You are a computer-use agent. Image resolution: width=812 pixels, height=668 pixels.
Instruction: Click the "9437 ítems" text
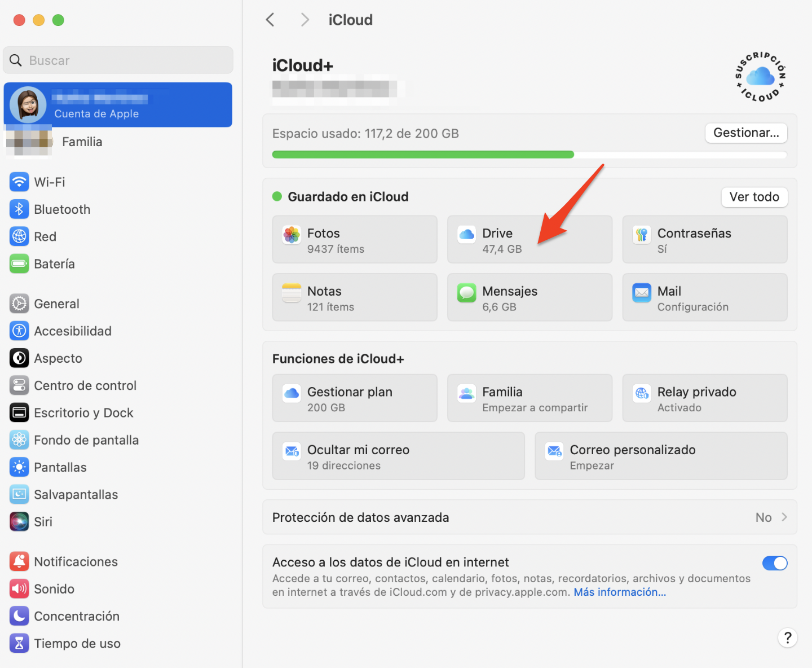pyautogui.click(x=336, y=249)
